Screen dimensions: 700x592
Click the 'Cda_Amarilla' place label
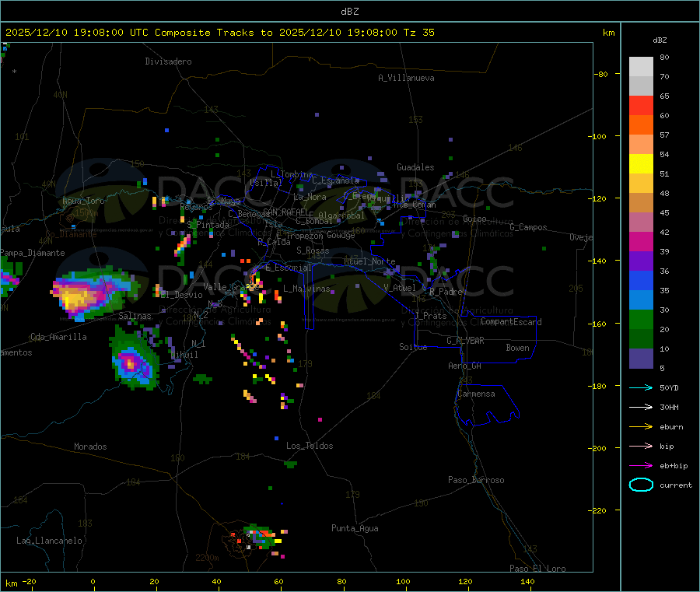point(58,337)
